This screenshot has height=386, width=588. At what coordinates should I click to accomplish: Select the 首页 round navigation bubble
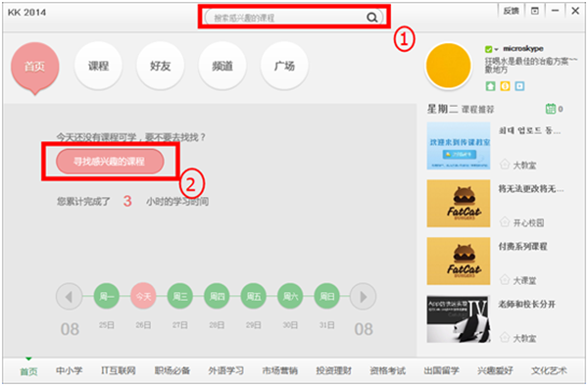point(35,67)
